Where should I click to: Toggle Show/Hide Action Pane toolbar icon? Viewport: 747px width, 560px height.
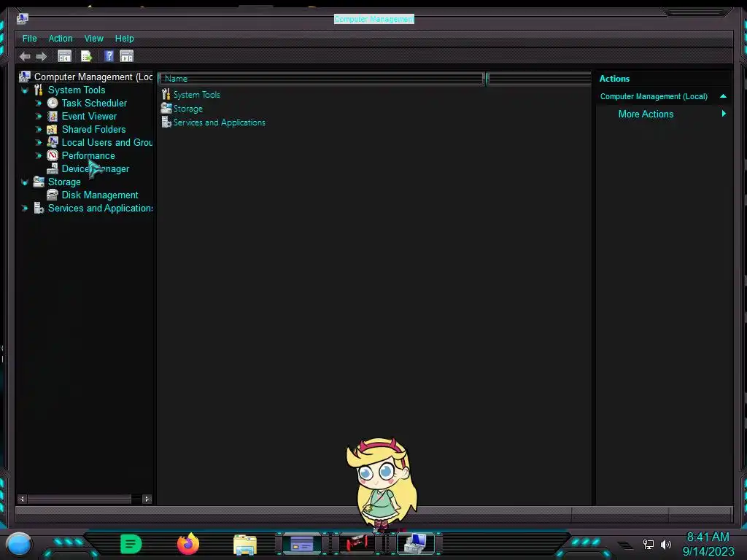point(126,56)
